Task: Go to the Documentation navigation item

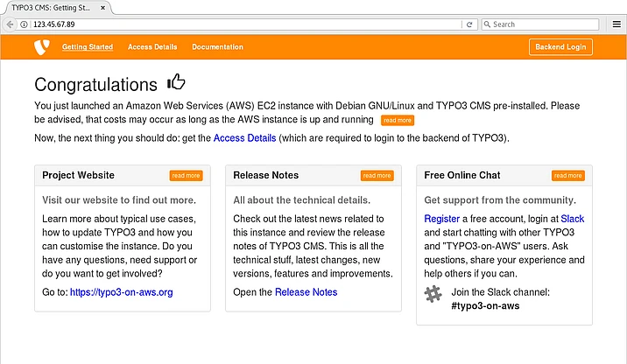Action: [217, 46]
